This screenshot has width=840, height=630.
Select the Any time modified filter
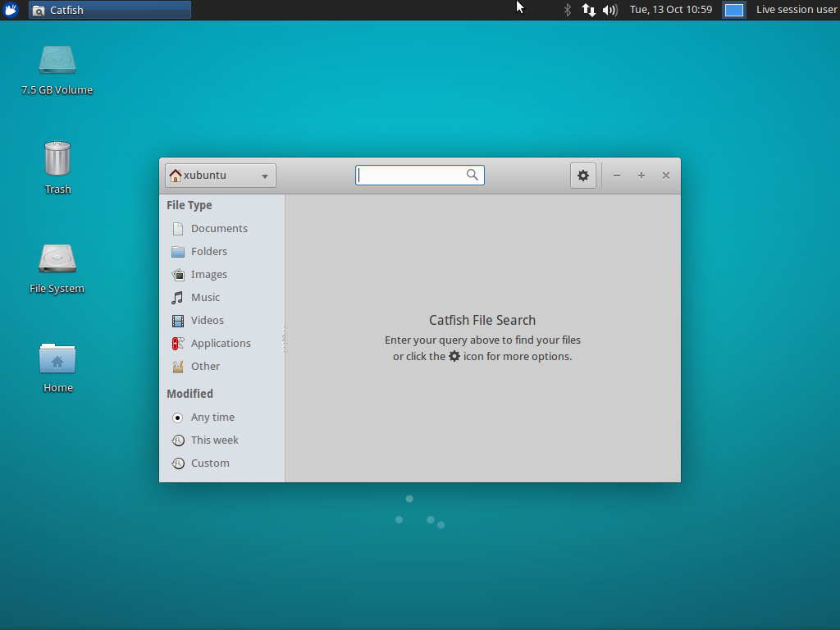(212, 417)
